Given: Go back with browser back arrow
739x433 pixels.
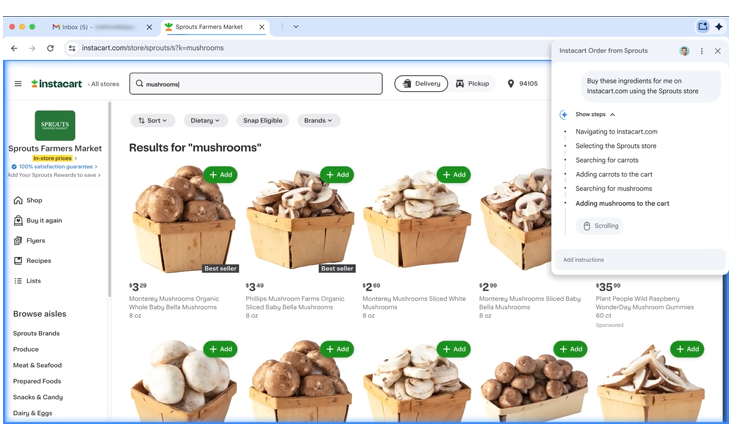Looking at the screenshot, I should coord(14,48).
